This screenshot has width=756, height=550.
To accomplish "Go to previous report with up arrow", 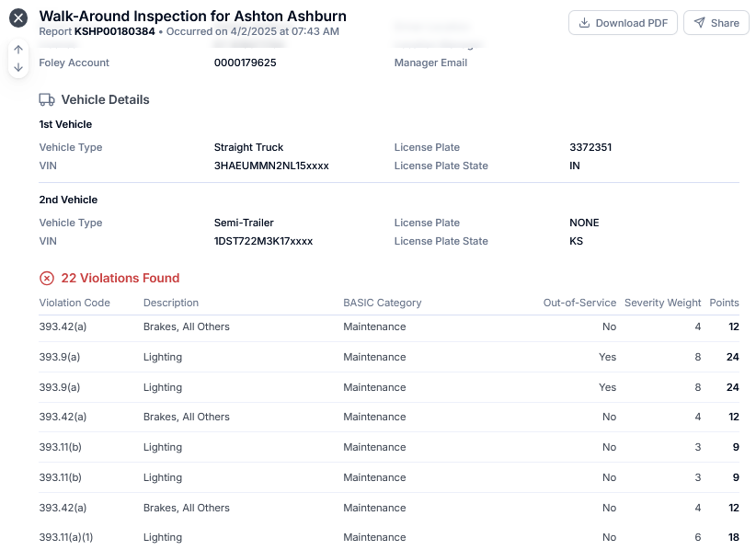I will pyautogui.click(x=18, y=50).
